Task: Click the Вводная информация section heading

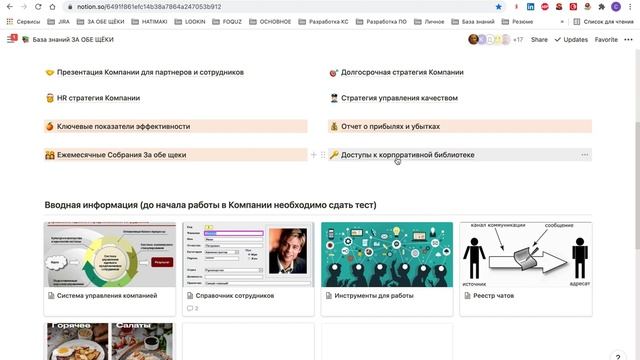Action: coord(210,205)
